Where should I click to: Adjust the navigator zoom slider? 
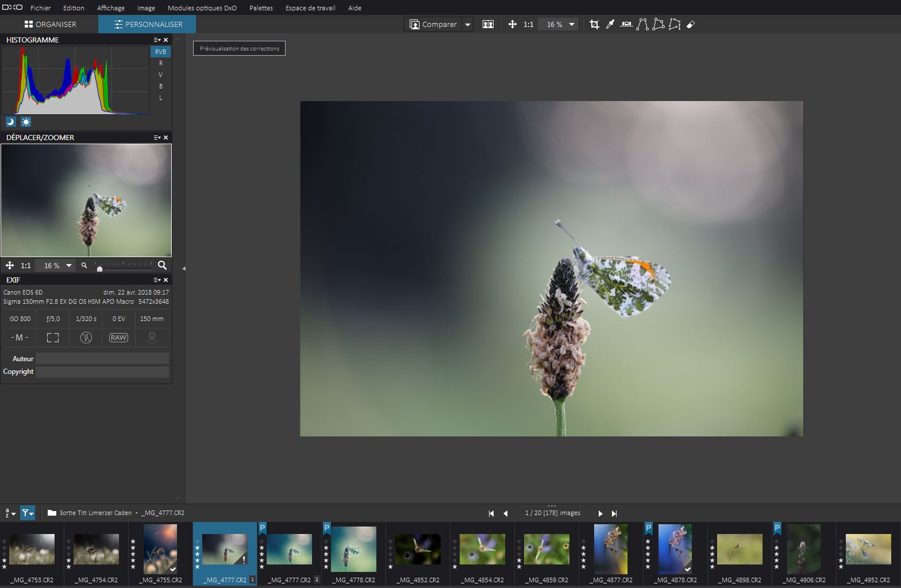pos(99,268)
